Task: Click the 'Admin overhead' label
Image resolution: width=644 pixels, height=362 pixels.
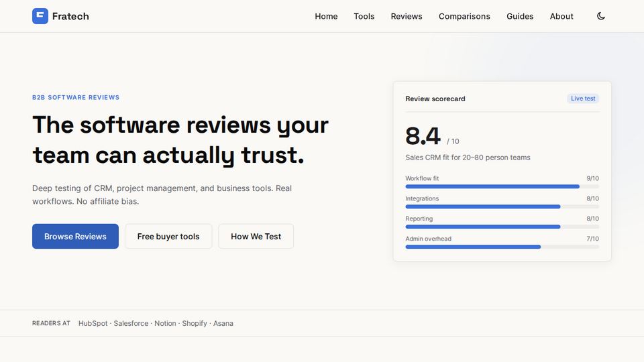Action: click(x=429, y=239)
